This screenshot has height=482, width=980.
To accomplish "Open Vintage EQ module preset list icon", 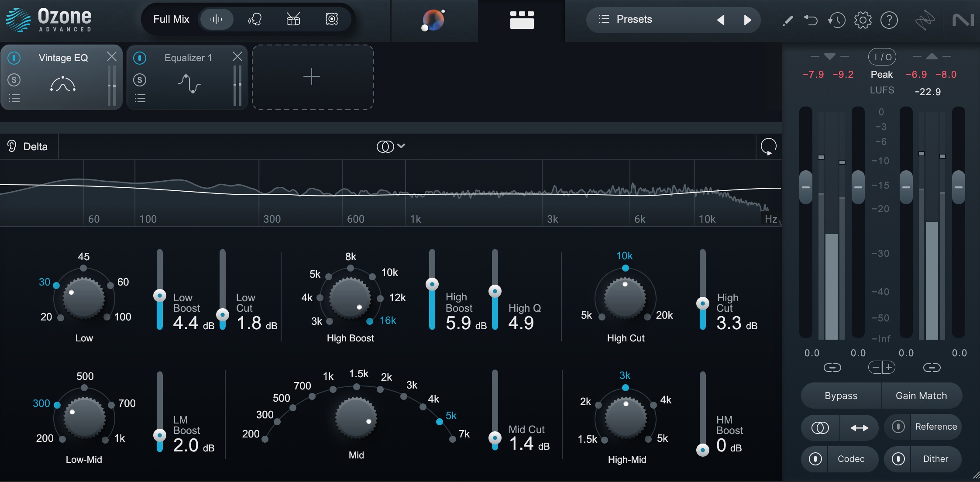I will (x=14, y=98).
